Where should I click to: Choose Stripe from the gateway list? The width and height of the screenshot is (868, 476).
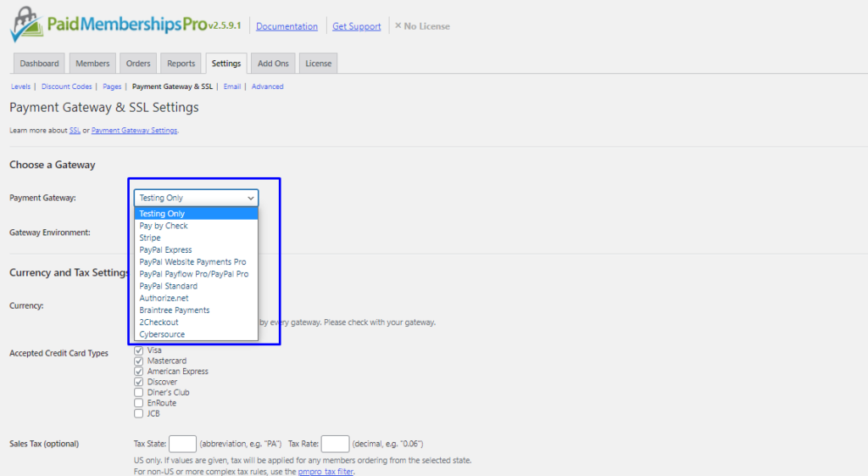(x=196, y=238)
